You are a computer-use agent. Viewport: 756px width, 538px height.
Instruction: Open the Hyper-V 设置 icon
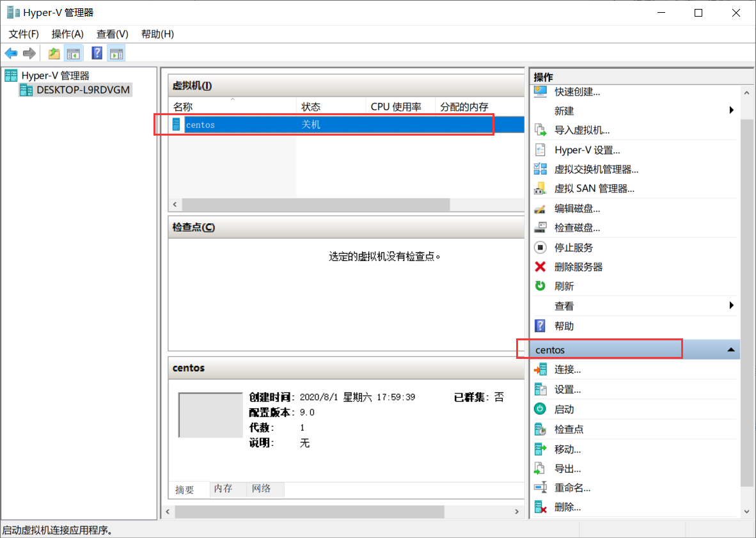pyautogui.click(x=540, y=150)
